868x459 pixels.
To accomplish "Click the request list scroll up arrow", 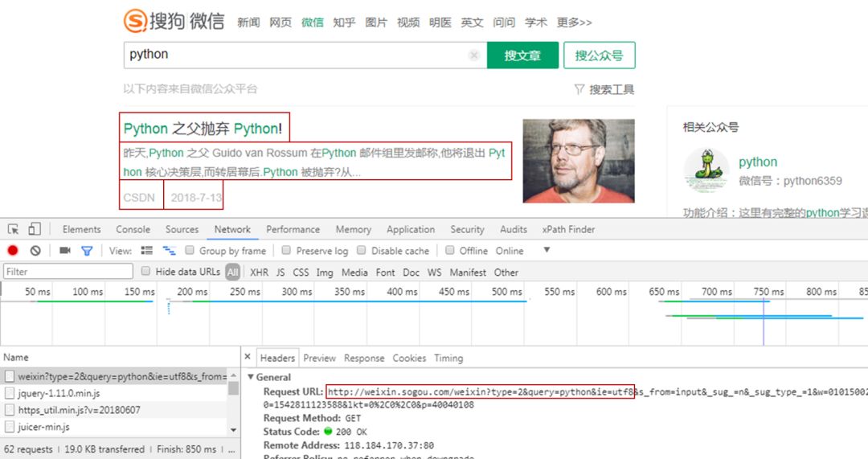I will 234,375.
